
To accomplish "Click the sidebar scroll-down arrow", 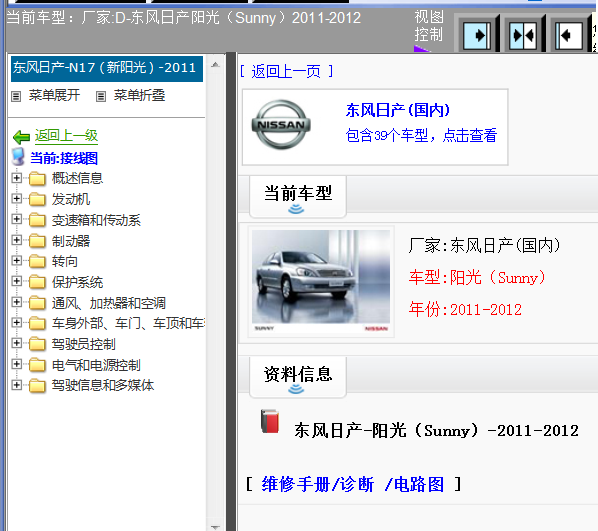I will [215, 527].
